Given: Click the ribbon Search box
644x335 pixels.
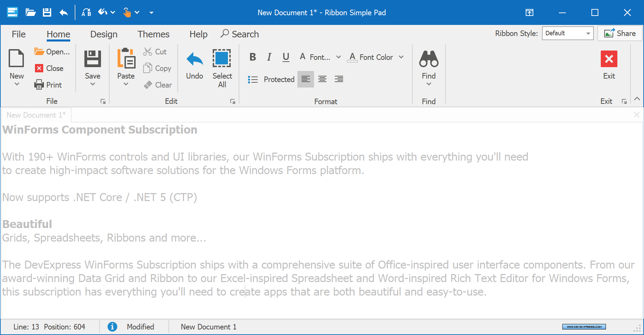Looking at the screenshot, I should [x=240, y=34].
